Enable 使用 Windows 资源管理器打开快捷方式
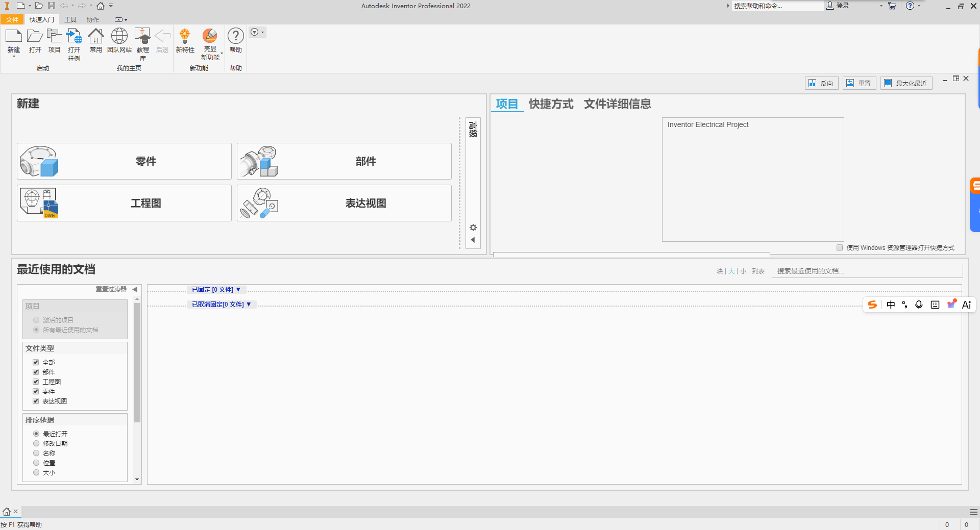This screenshot has height=530, width=980. (839, 247)
